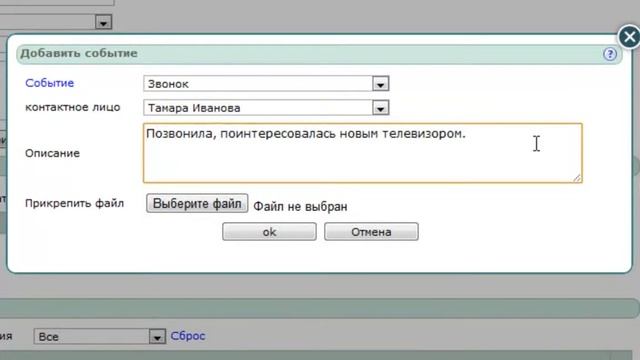Open the Событие dropdown showing Звонок

[266, 84]
